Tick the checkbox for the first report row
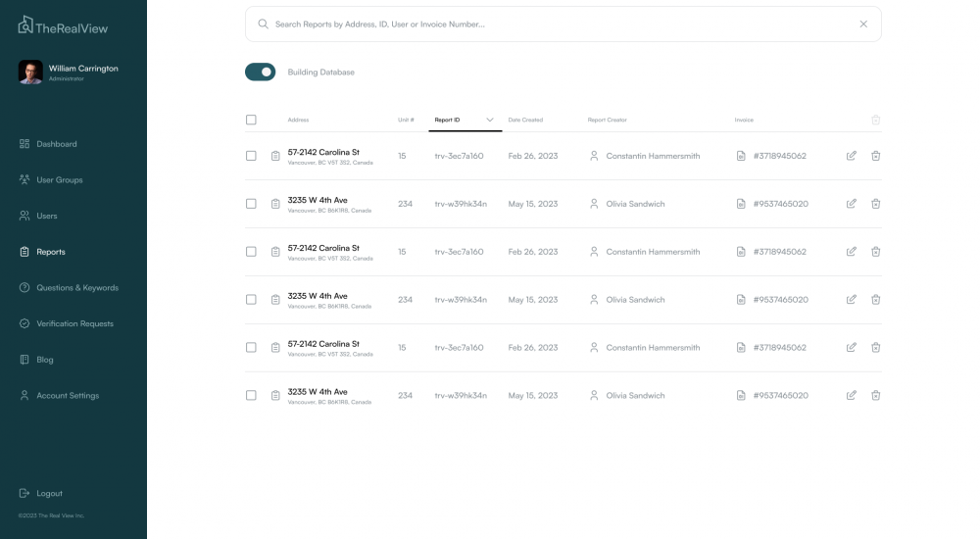This screenshot has height=539, width=980. [251, 156]
